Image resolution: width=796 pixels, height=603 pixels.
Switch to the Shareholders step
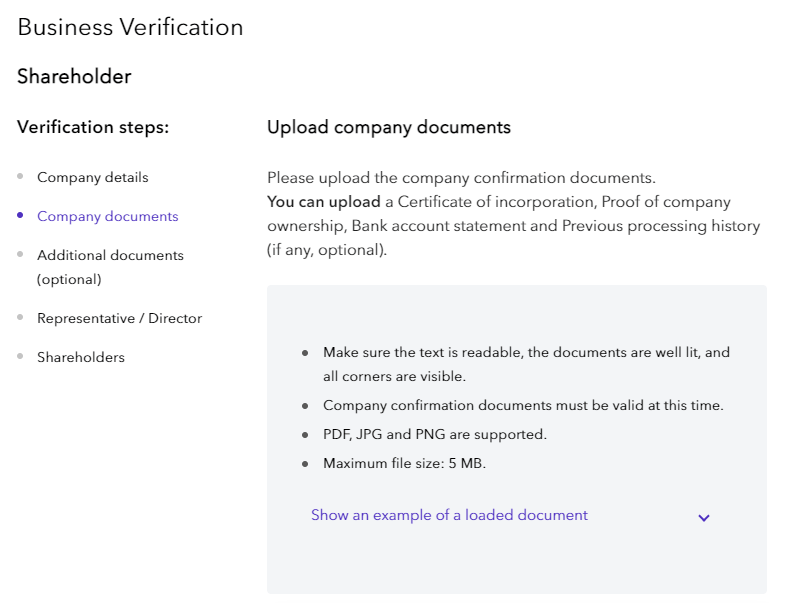pos(81,357)
